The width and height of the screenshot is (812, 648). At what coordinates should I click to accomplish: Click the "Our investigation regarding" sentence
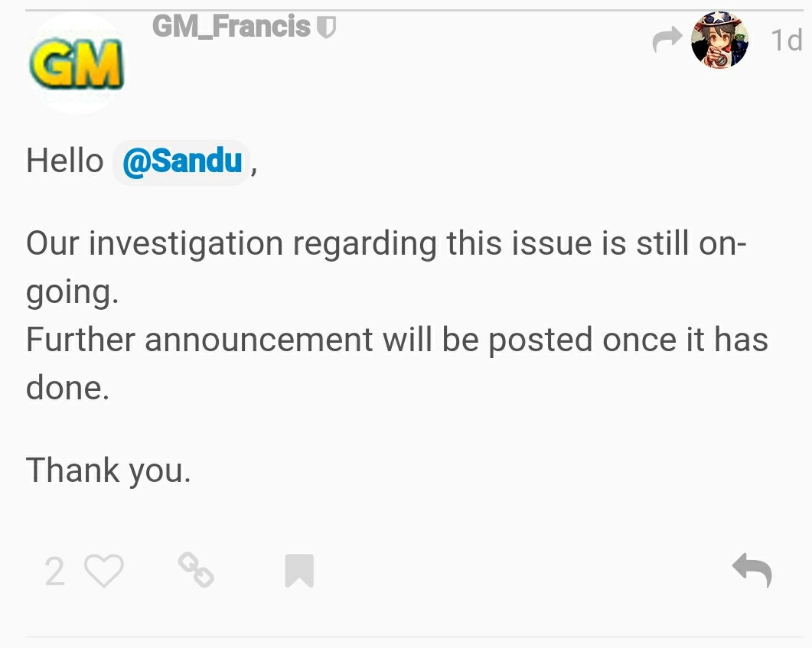[x=230, y=244]
